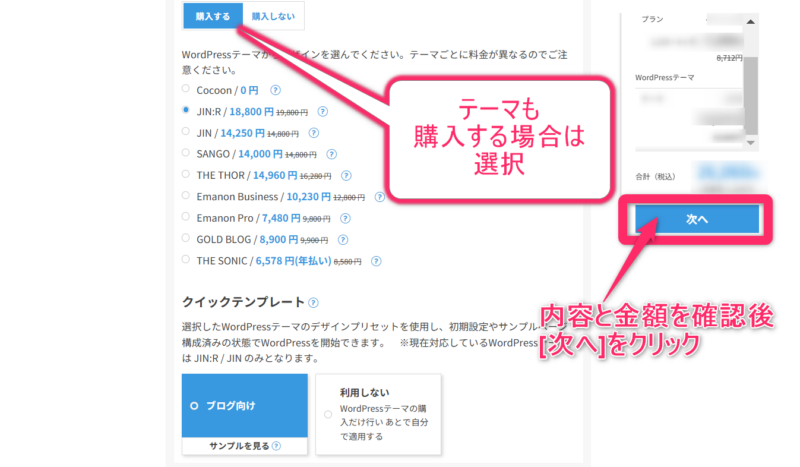Choose THE SONIC radio option
Viewport: 800px width, 467px height.
tap(186, 259)
